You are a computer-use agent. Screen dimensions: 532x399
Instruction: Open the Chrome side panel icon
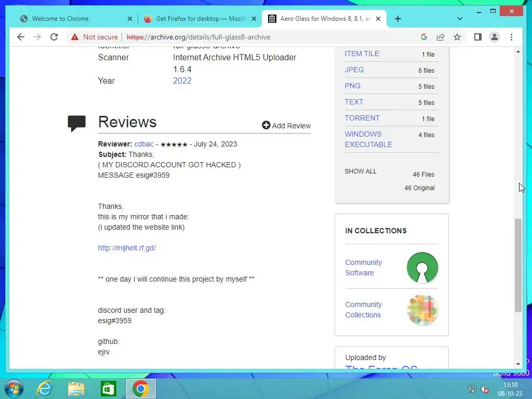[478, 37]
